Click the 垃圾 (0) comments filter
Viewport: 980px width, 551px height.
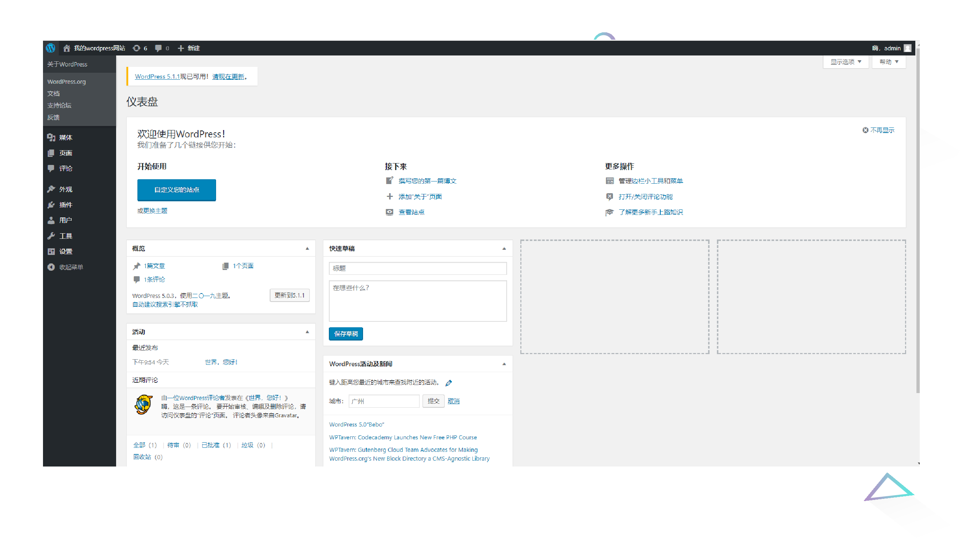(x=253, y=445)
